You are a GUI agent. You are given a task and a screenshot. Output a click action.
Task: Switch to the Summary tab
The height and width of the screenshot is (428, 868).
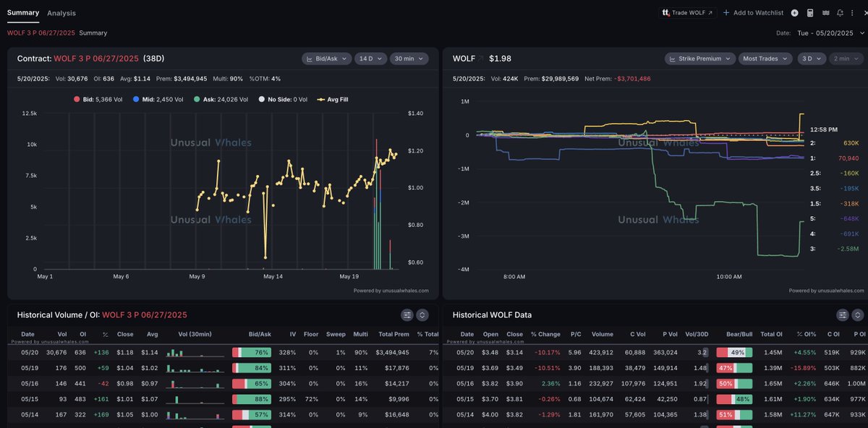pyautogui.click(x=23, y=13)
